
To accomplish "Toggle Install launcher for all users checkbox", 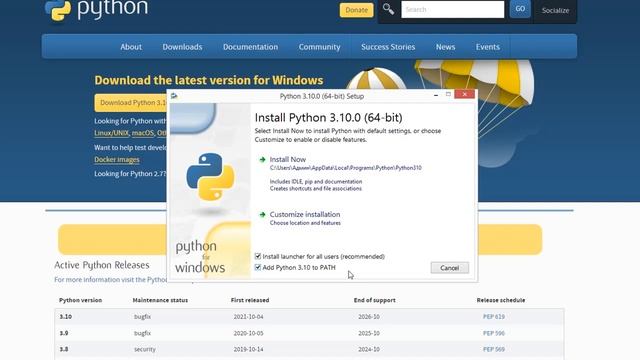I will [x=258, y=256].
